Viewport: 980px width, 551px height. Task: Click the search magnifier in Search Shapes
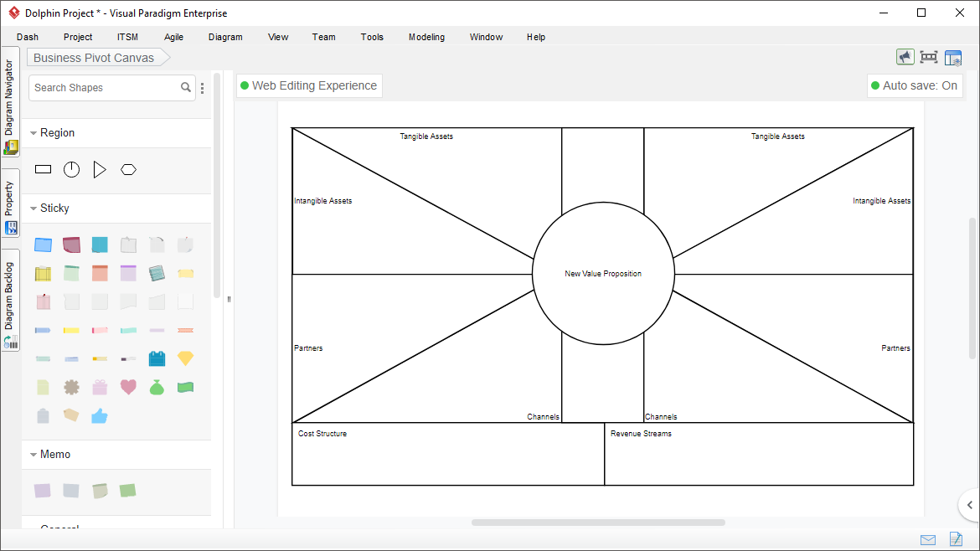[x=186, y=87]
